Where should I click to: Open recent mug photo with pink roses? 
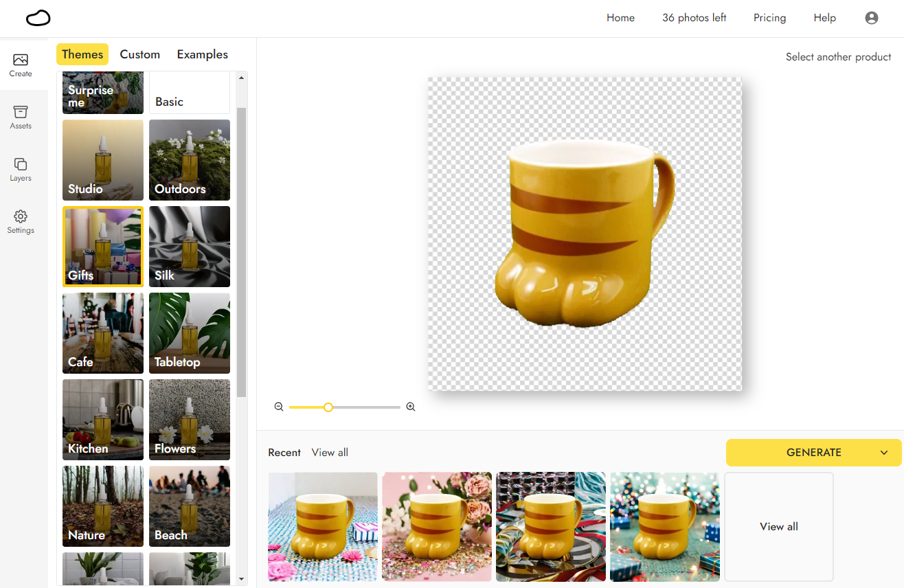[x=437, y=527]
